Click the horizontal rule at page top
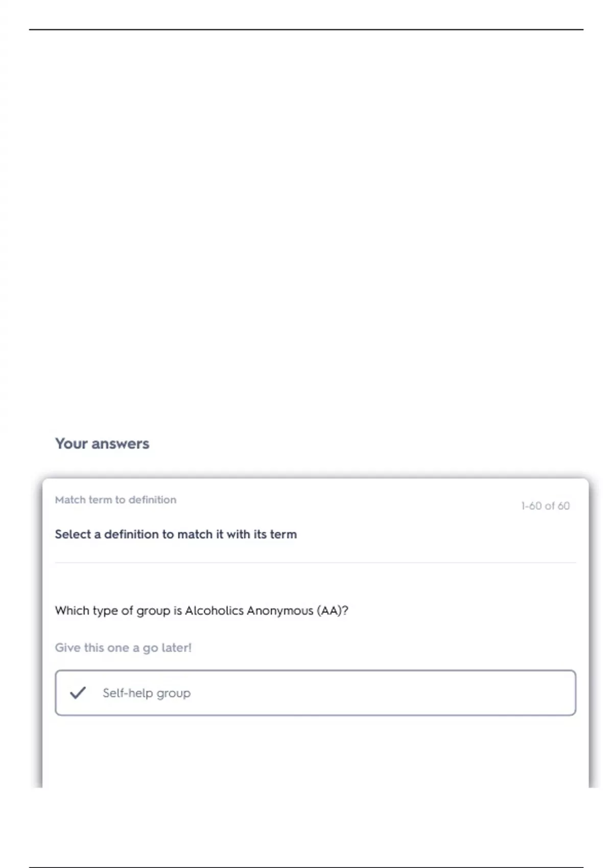This screenshot has height=868, width=613. coord(306,30)
